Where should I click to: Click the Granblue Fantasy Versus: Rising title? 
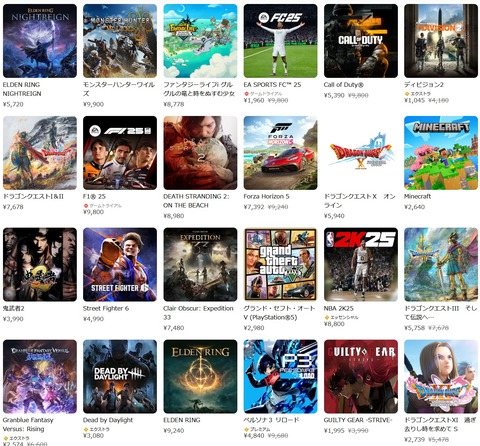click(28, 425)
